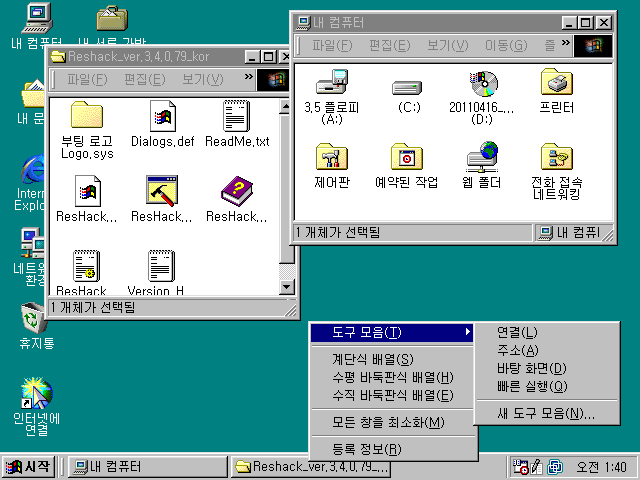
Task: Switch to Reshack_ver taskbar button
Action: tap(313, 467)
